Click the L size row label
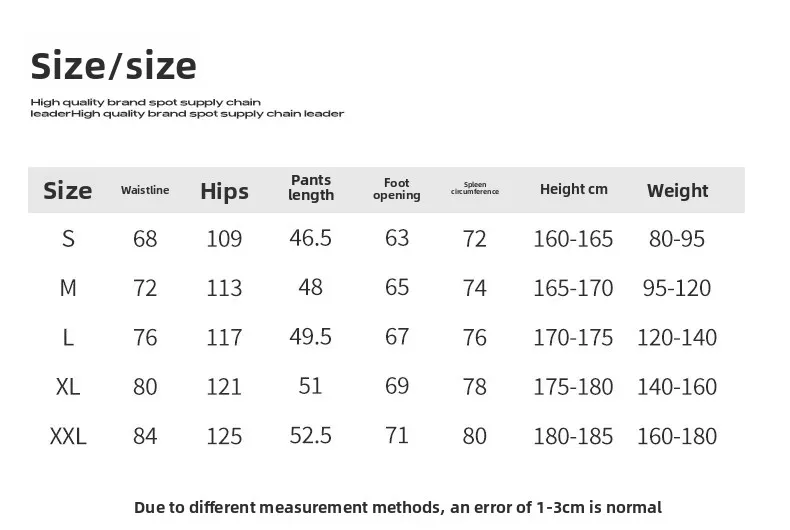 click(68, 337)
